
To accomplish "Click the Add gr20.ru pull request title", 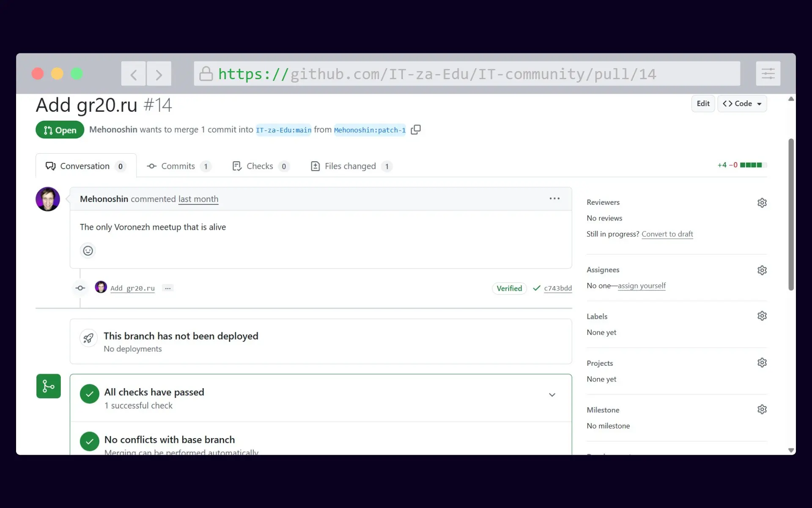I will pos(87,105).
